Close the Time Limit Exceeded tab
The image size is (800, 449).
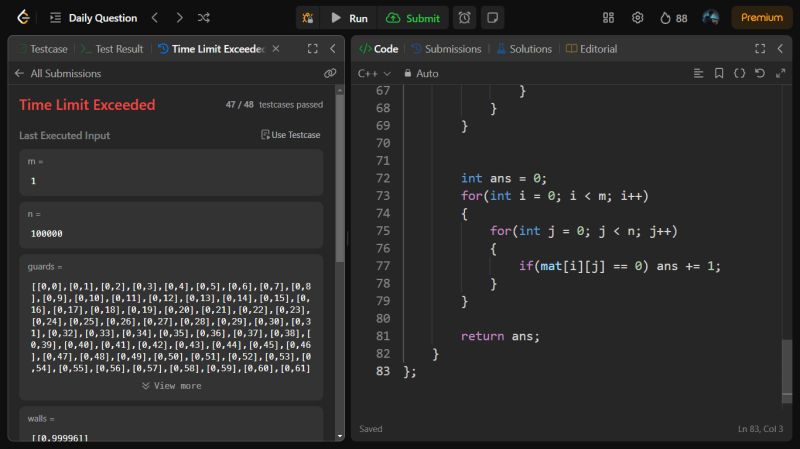pyautogui.click(x=276, y=49)
